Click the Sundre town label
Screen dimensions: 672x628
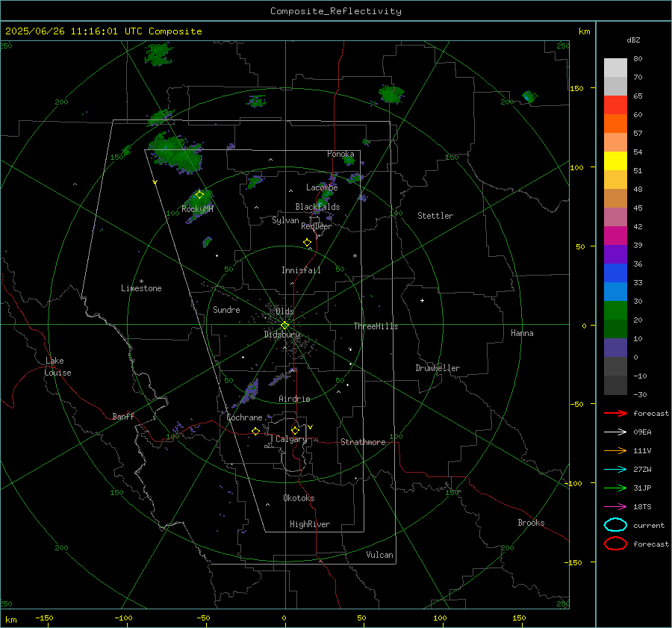click(226, 309)
